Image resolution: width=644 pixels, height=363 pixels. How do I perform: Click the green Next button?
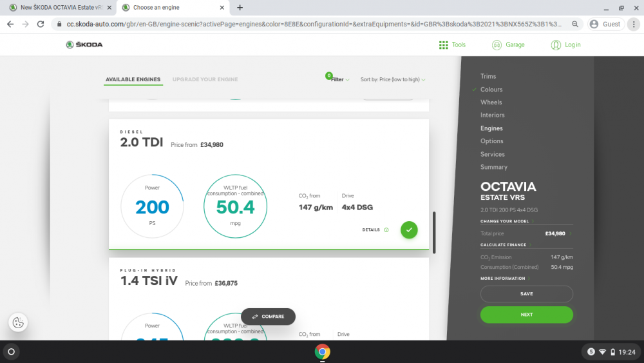(527, 315)
